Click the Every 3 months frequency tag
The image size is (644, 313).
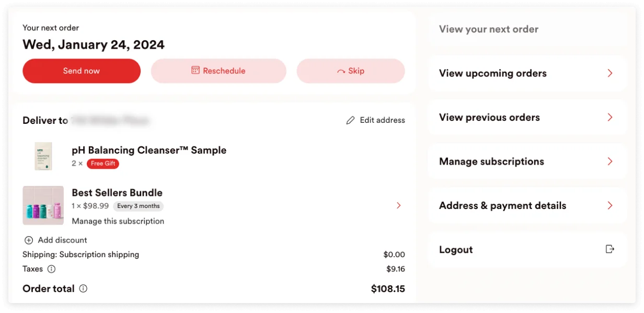point(139,206)
